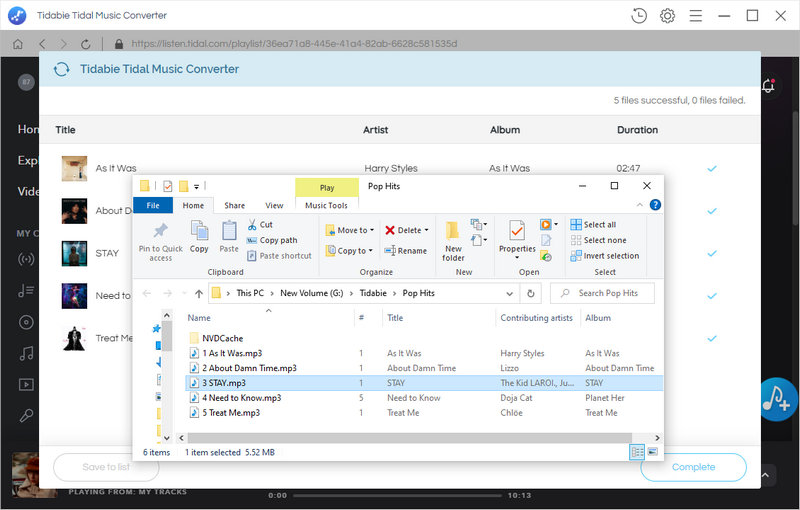Switch to the Home ribbon tab

pos(193,205)
